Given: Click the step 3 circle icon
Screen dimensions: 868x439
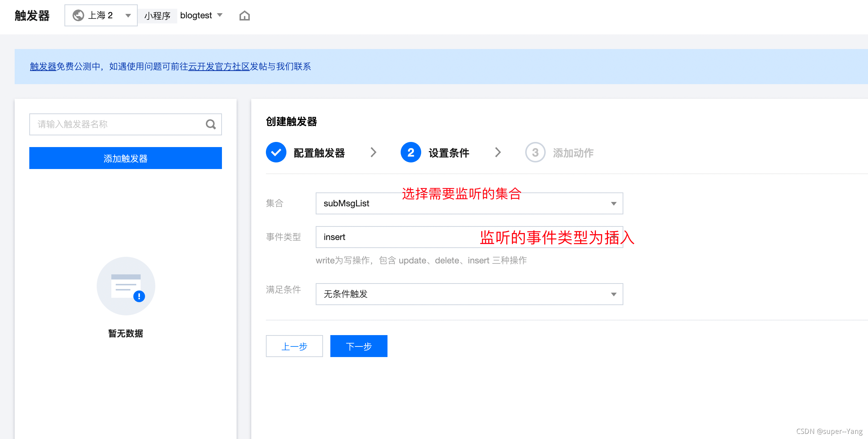Looking at the screenshot, I should pyautogui.click(x=535, y=152).
